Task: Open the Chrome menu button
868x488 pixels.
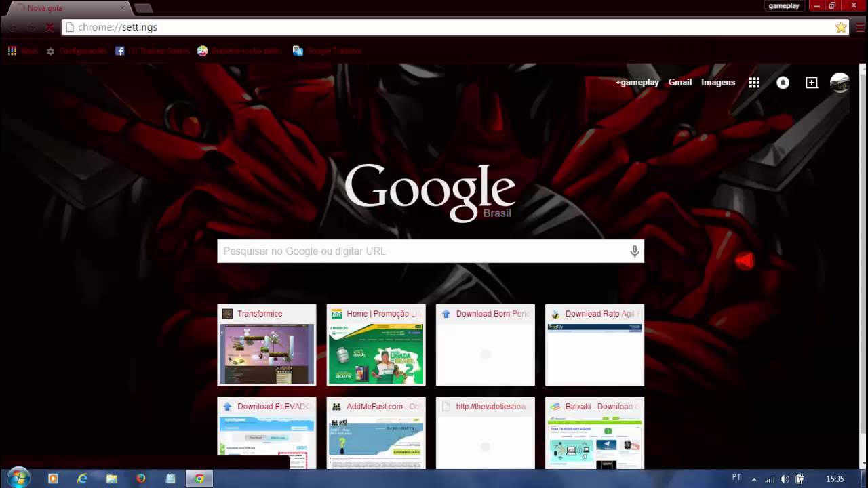Action: tap(859, 27)
